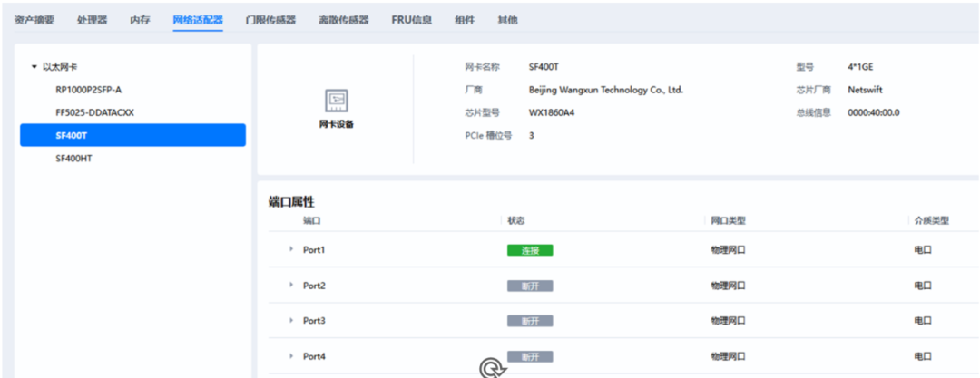This screenshot has width=980, height=378.
Task: Collapse the 以太网卡 tree node
Action: pos(34,67)
